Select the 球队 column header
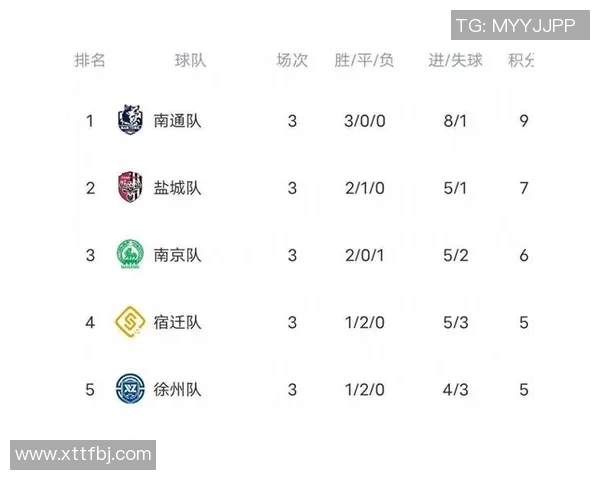The image size is (600, 480). click(x=190, y=60)
